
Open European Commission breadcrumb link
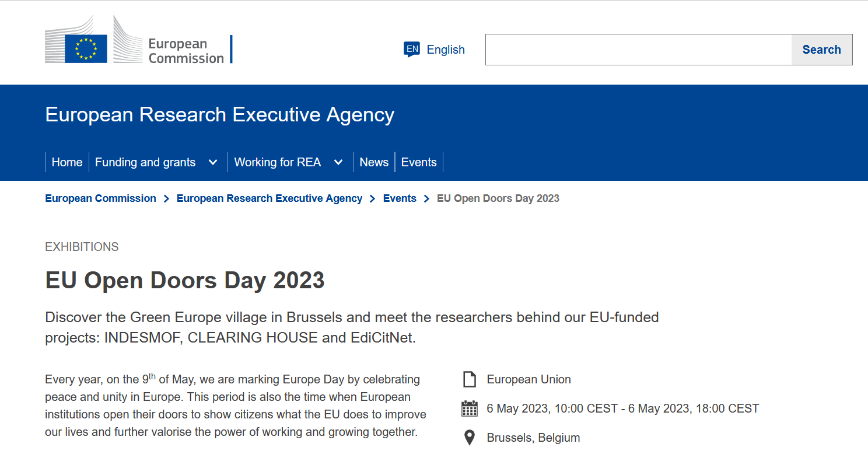(x=100, y=198)
